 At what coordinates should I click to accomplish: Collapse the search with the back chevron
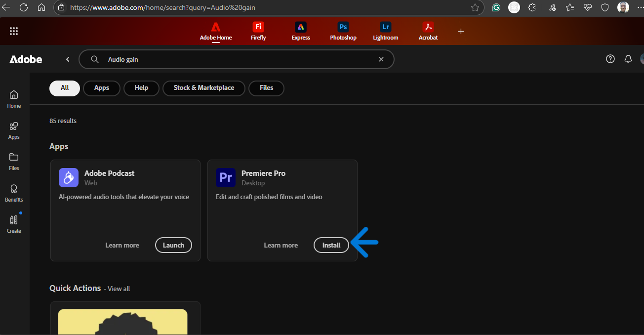68,59
